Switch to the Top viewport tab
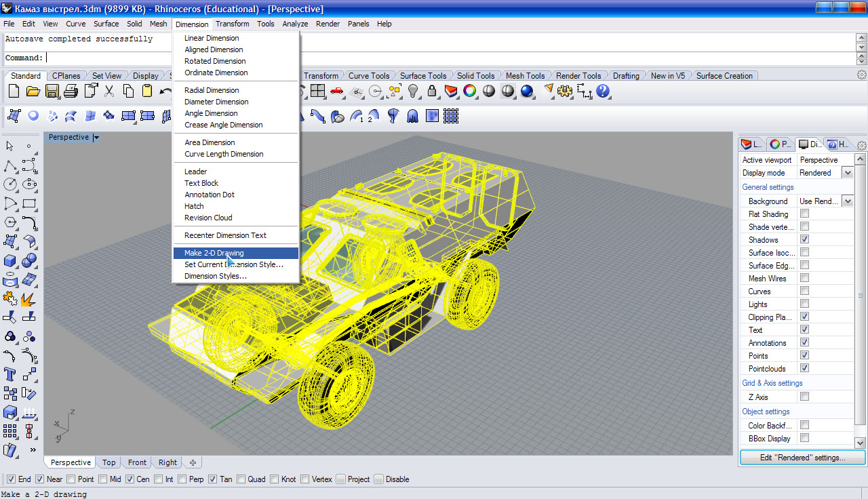This screenshot has height=499, width=868. coord(108,462)
